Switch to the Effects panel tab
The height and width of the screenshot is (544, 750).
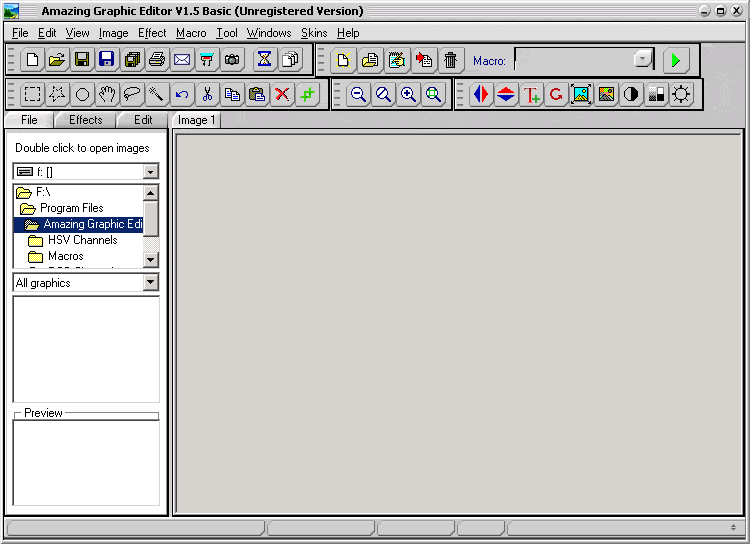86,120
